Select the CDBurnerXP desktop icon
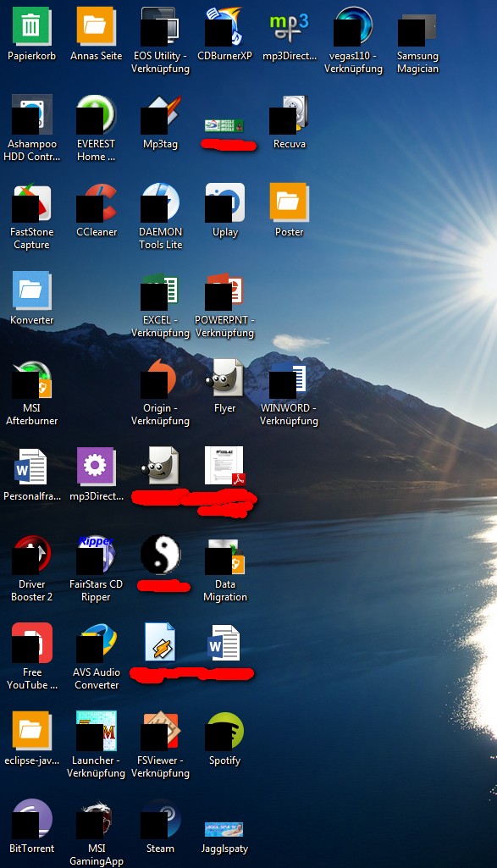The height and width of the screenshot is (868, 497). (x=224, y=26)
